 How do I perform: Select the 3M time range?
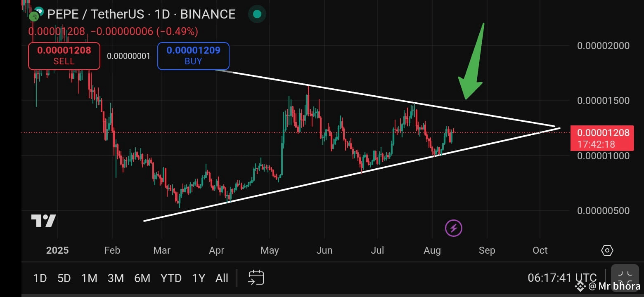116,278
